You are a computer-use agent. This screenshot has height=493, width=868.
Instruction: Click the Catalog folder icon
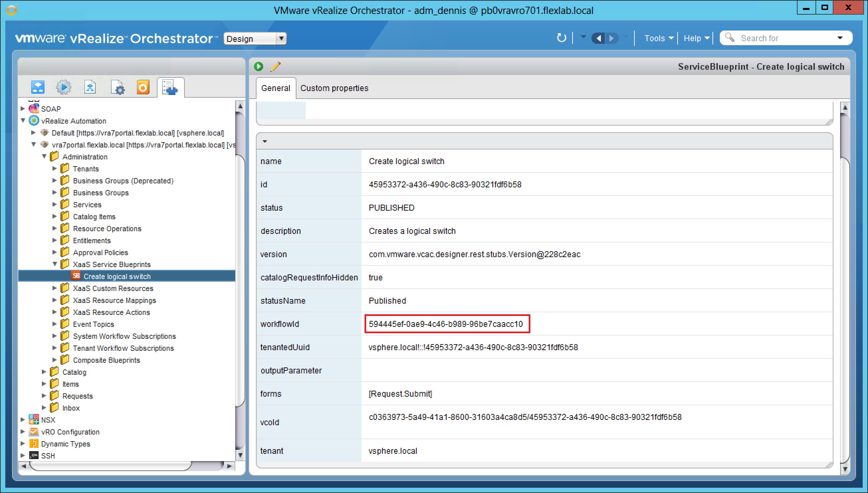[x=54, y=372]
